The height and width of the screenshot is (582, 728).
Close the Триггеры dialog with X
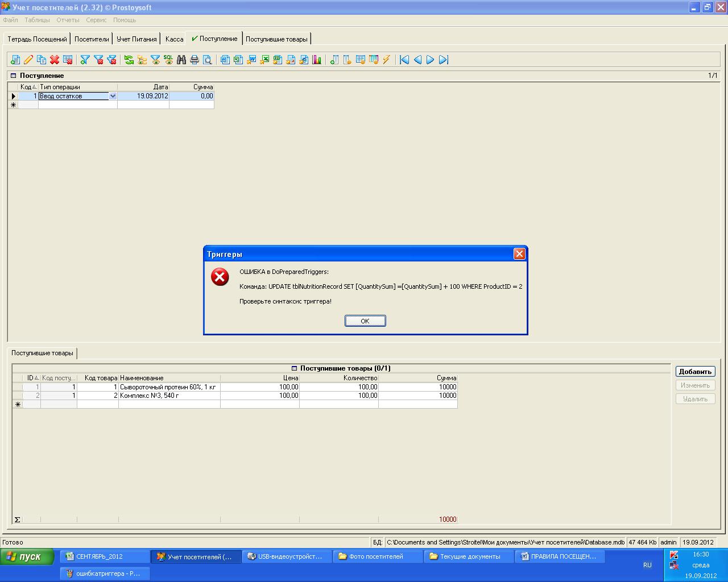coord(519,254)
